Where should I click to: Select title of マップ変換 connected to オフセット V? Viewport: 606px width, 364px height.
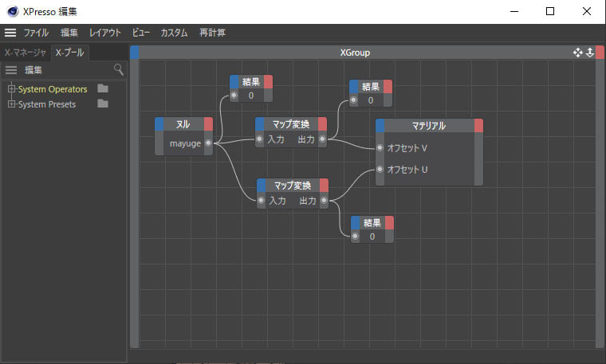pos(291,124)
